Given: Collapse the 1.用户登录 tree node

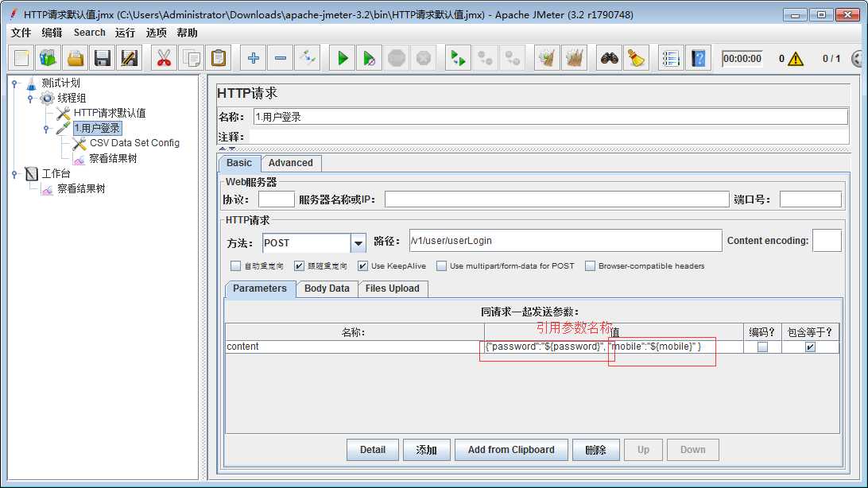Looking at the screenshot, I should (46, 129).
